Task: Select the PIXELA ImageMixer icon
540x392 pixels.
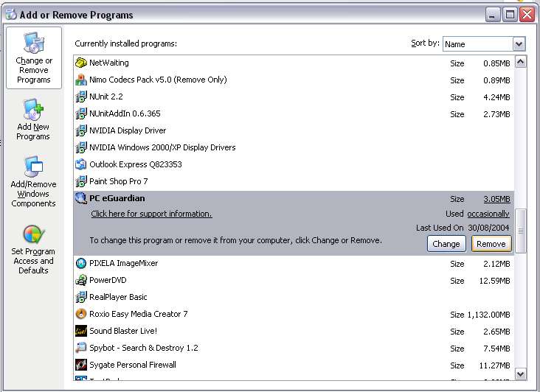Action: [x=81, y=263]
